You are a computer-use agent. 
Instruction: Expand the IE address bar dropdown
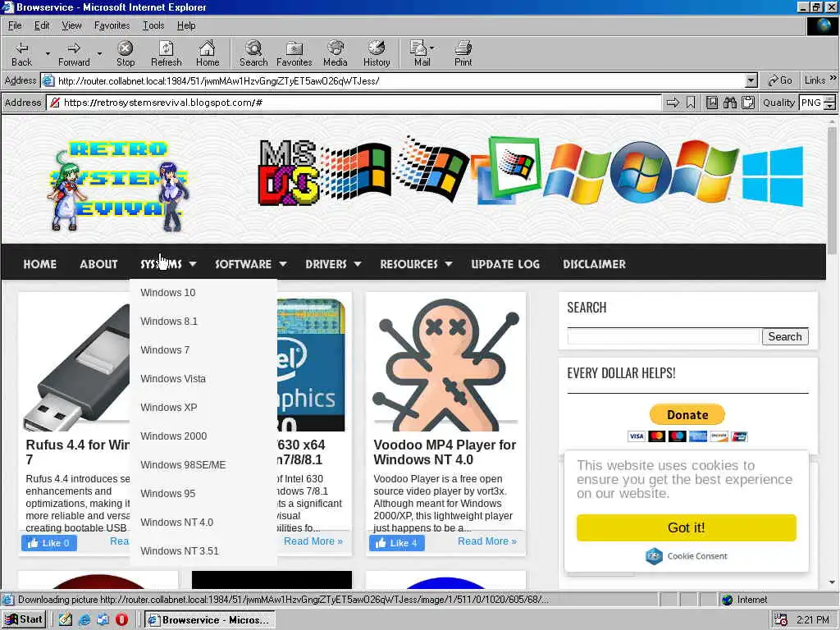pos(751,81)
